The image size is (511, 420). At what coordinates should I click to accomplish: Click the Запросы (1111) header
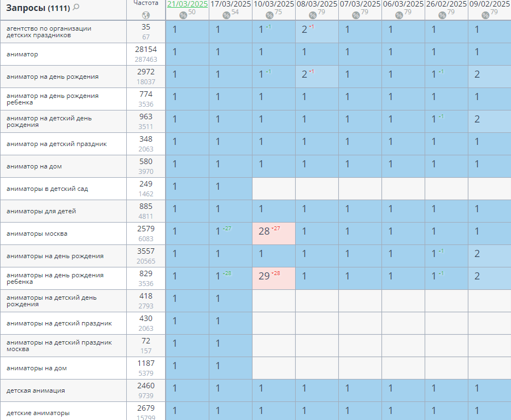pos(38,8)
